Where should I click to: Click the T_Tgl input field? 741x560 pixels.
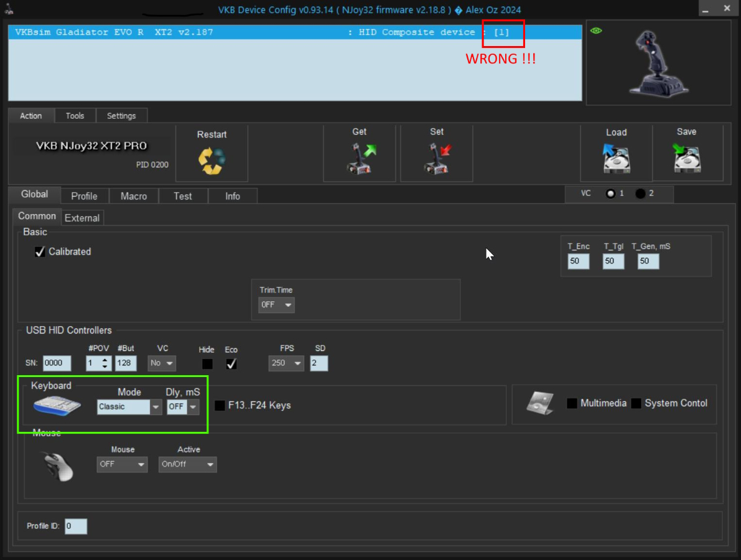point(613,261)
